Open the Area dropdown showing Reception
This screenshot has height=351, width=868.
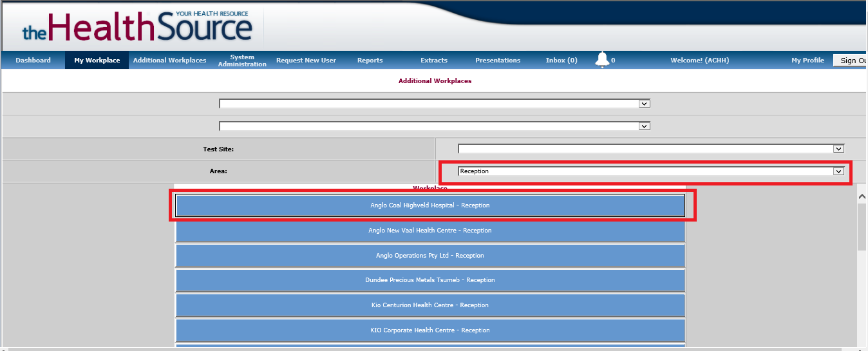coord(651,171)
